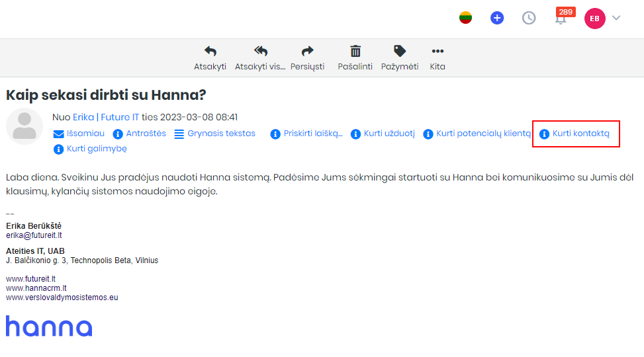Click Kurti kontaktą link
Image resolution: width=644 pixels, height=357 pixels.
pyautogui.click(x=580, y=134)
